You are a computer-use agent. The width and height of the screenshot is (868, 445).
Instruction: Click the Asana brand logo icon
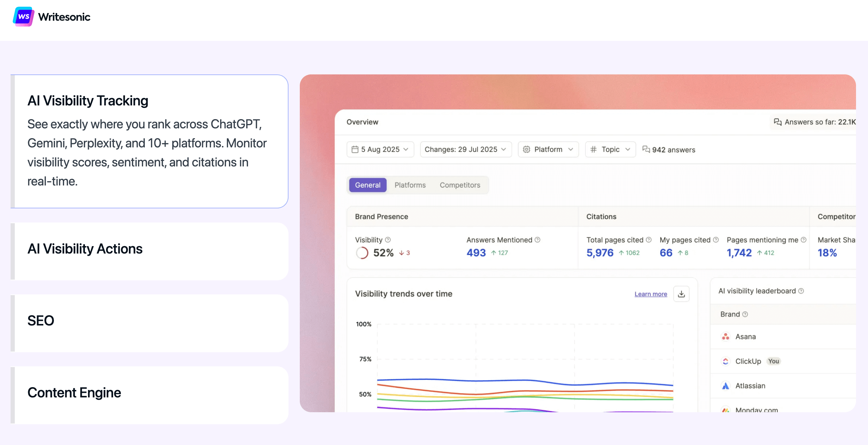pyautogui.click(x=725, y=337)
